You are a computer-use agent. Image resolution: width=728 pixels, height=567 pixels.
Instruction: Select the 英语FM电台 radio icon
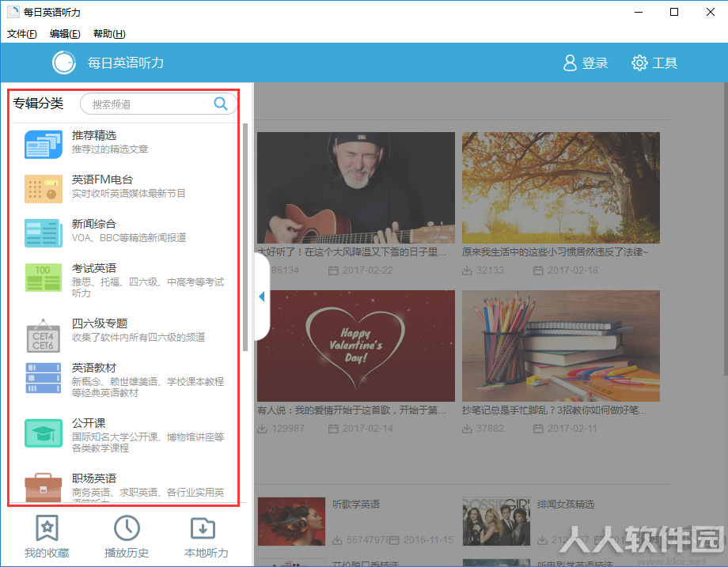pos(44,189)
